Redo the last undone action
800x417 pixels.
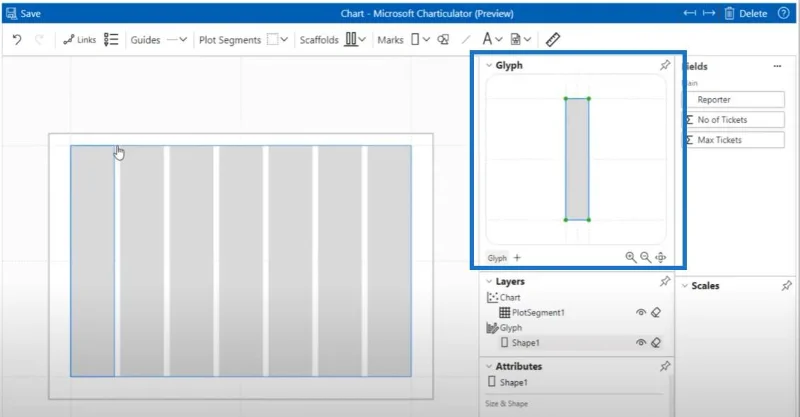tap(39, 40)
